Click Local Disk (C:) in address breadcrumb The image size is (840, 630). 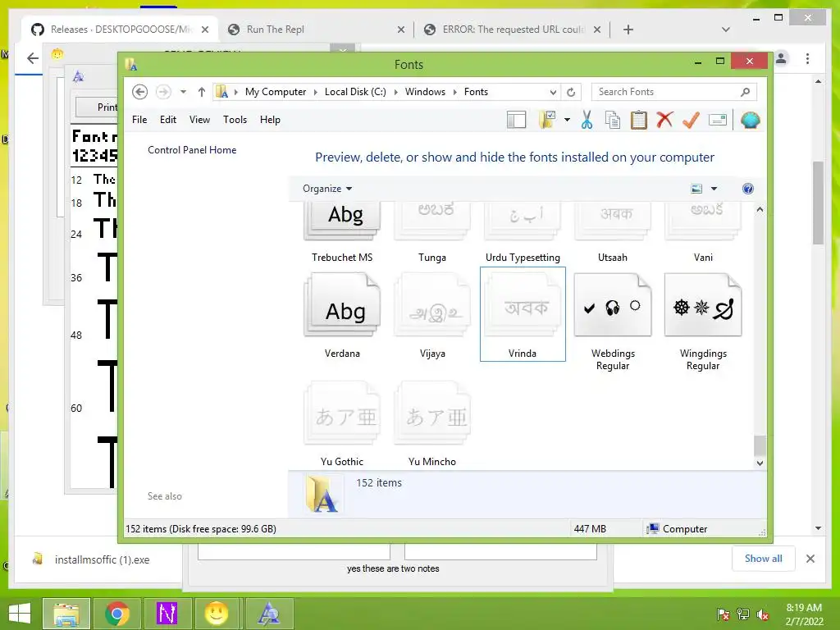[x=355, y=92]
